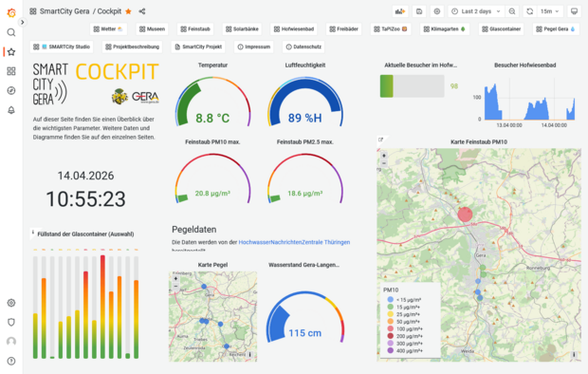Open the Glascontainer dashboard link
The height and width of the screenshot is (374, 588).
(502, 28)
